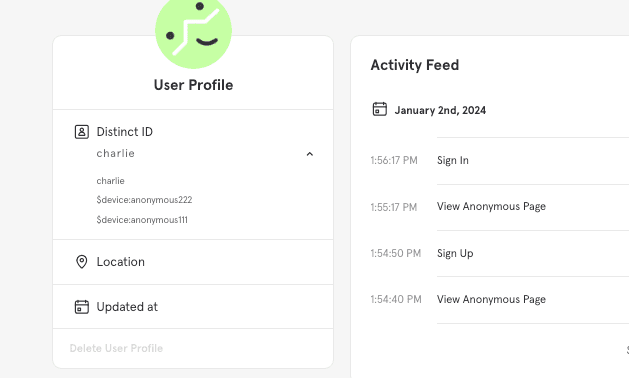Click the Delete User Profile button
Screen dimensions: 629x378
coord(116,348)
